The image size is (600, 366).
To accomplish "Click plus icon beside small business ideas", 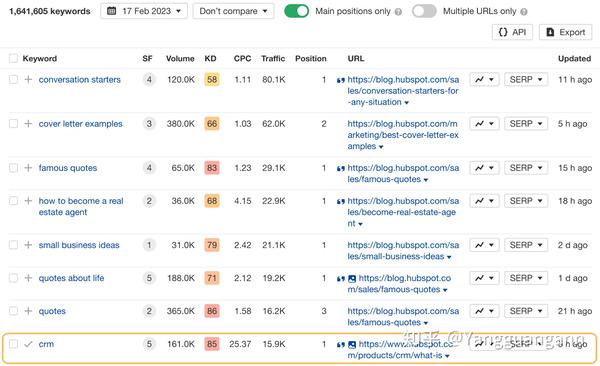I will 28,245.
